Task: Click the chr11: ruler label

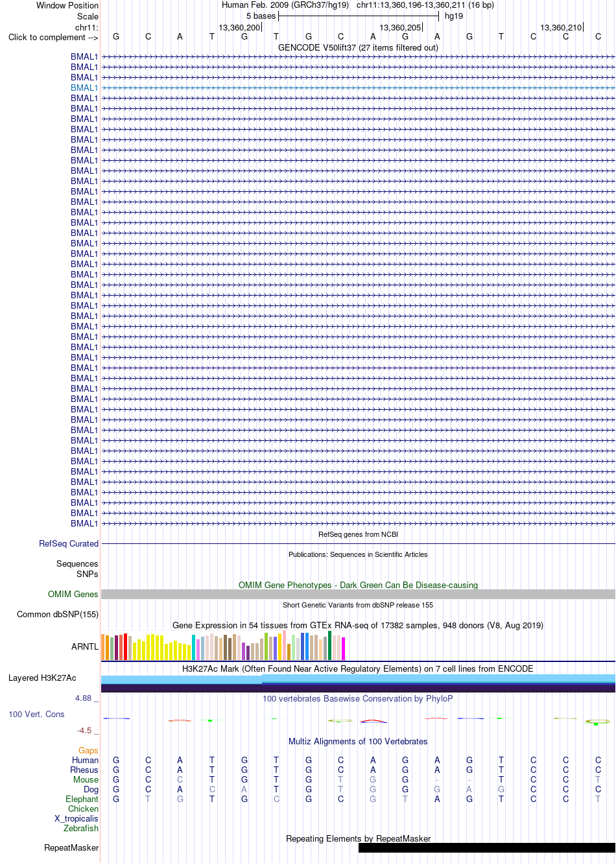Action: tap(87, 27)
